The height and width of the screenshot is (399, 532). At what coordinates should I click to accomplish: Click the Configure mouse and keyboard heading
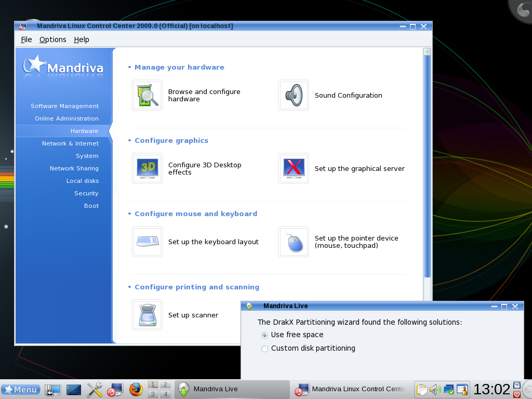(196, 214)
